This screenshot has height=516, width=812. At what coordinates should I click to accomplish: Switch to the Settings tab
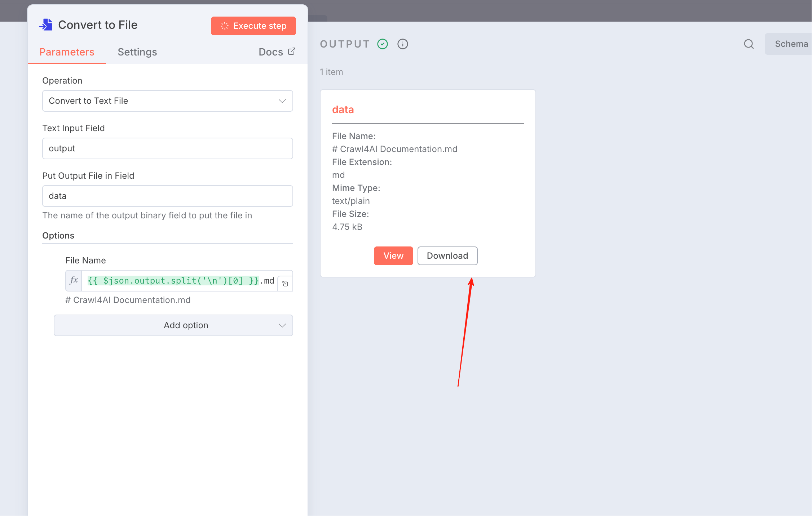[x=137, y=52]
